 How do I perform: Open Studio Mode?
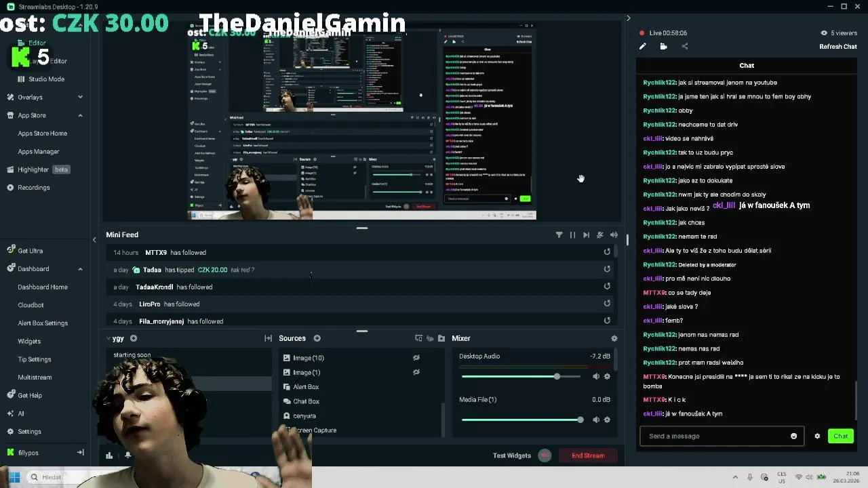[46, 79]
